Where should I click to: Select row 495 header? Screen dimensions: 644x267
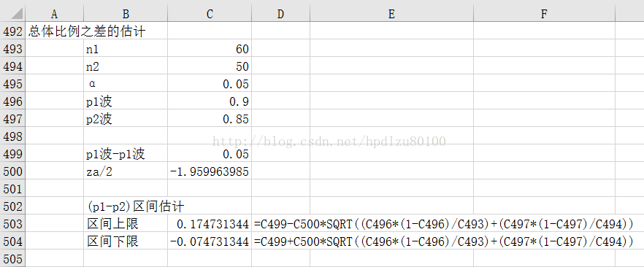[x=12, y=84]
